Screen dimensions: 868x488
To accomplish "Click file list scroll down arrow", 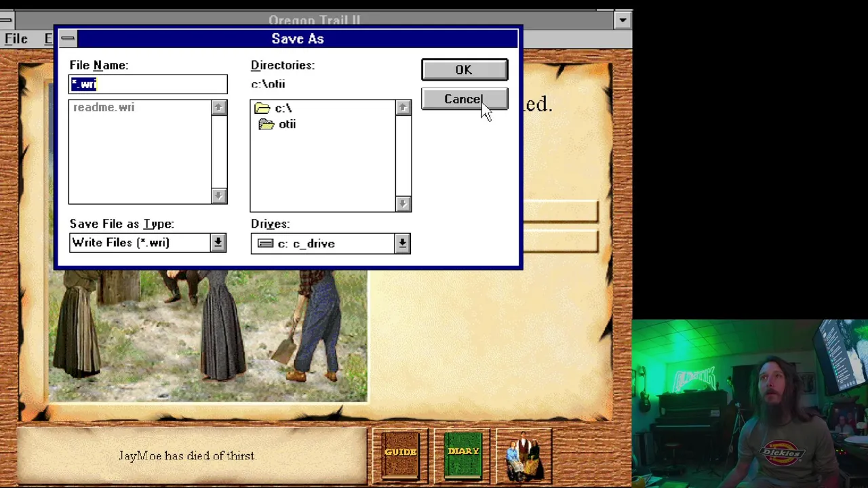I will tap(218, 196).
